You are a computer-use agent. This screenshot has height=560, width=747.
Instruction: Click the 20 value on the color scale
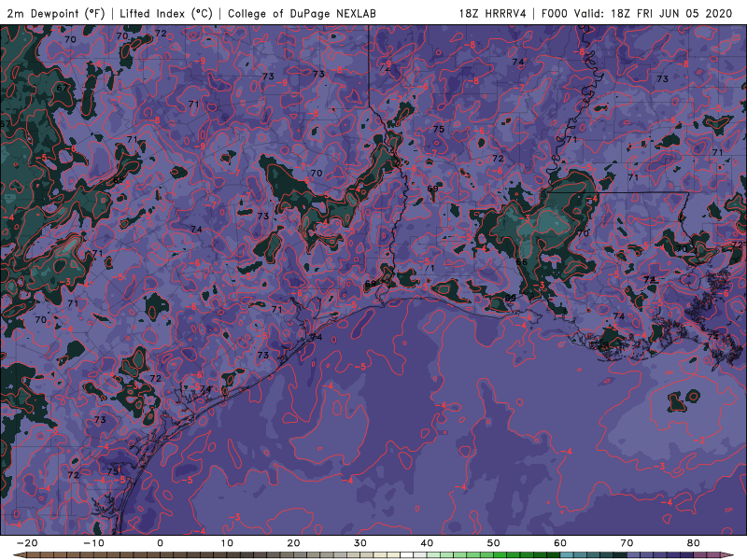coord(293,543)
